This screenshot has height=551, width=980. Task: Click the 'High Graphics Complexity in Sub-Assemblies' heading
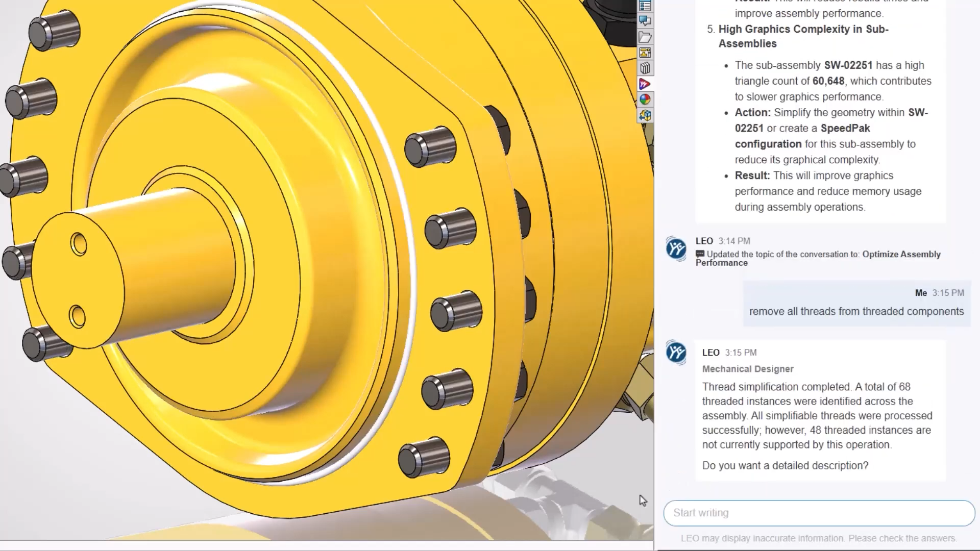pyautogui.click(x=803, y=36)
